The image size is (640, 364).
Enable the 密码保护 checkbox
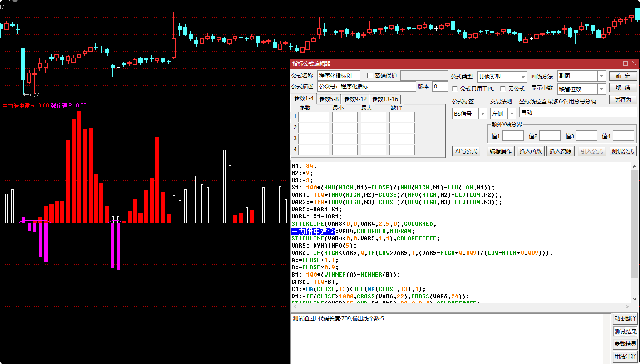369,75
